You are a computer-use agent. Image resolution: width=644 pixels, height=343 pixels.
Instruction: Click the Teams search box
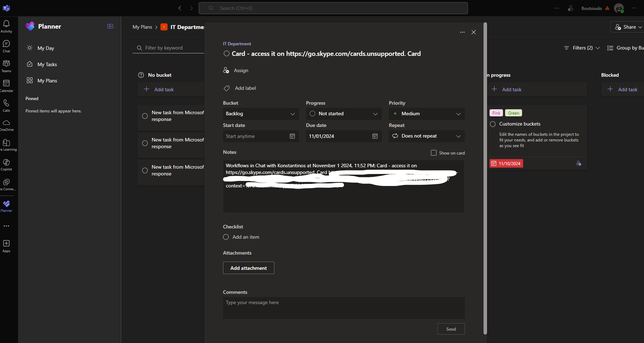333,8
